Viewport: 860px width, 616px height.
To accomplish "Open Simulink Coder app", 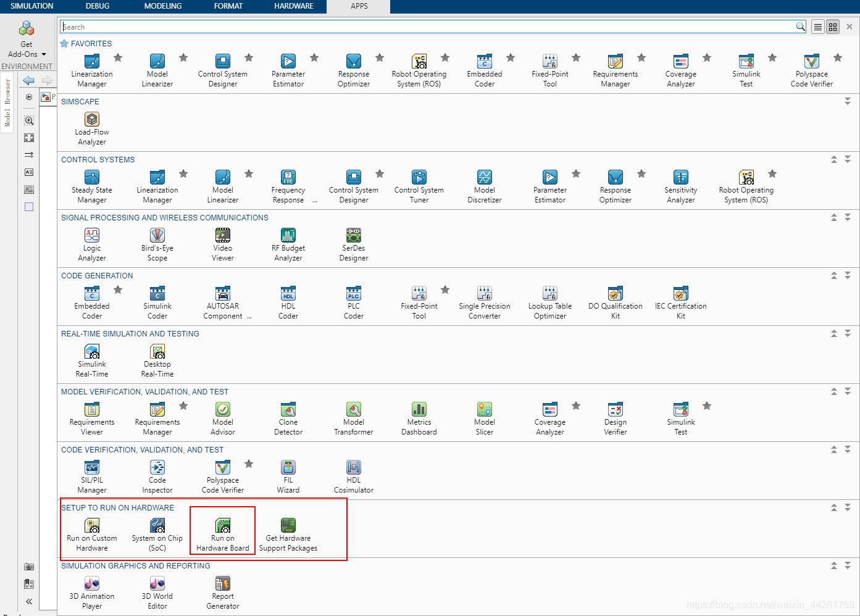I will click(157, 302).
